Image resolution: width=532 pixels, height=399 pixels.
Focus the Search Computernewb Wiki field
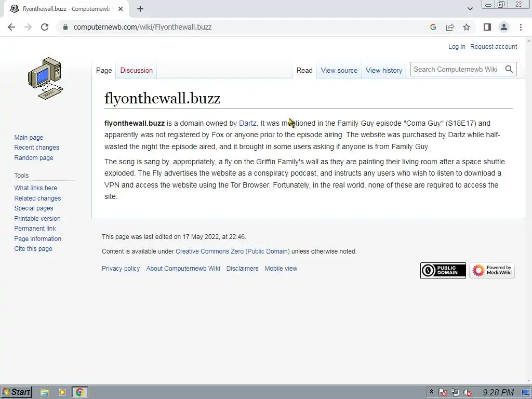[456, 69]
